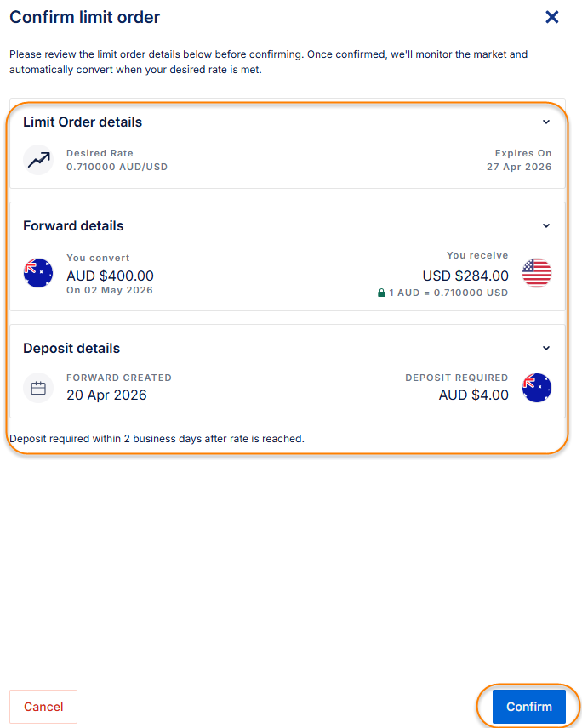Click the Forward details heading
Screen dimensions: 582x728
coord(73,225)
